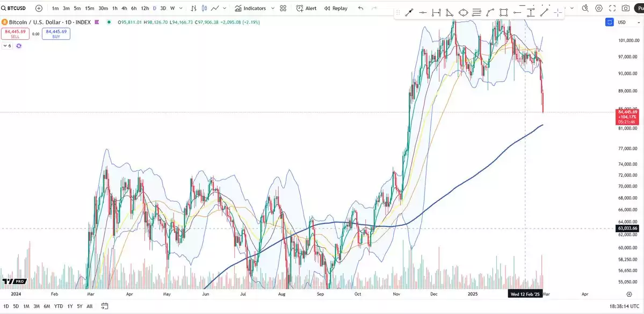The image size is (644, 314).
Task: Take a chart snapshot with camera icon
Action: (x=626, y=8)
